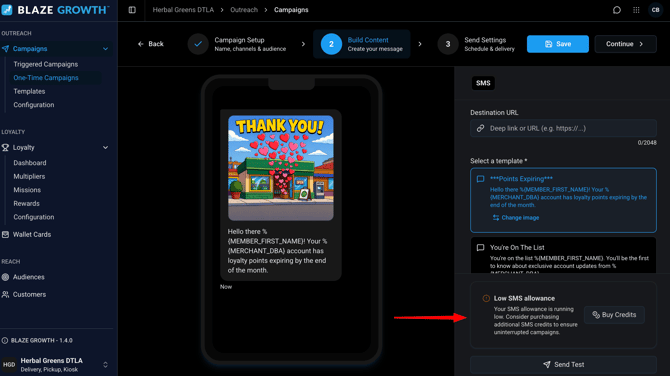Click the Points Expiring template message icon
Viewport: 670px width, 376px height.
click(480, 179)
